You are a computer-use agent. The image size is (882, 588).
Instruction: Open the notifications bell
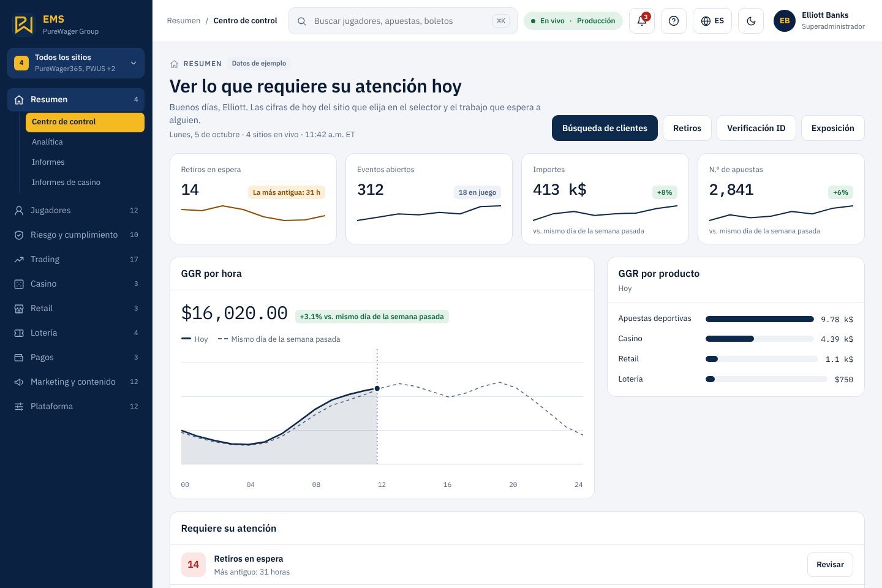(x=642, y=21)
